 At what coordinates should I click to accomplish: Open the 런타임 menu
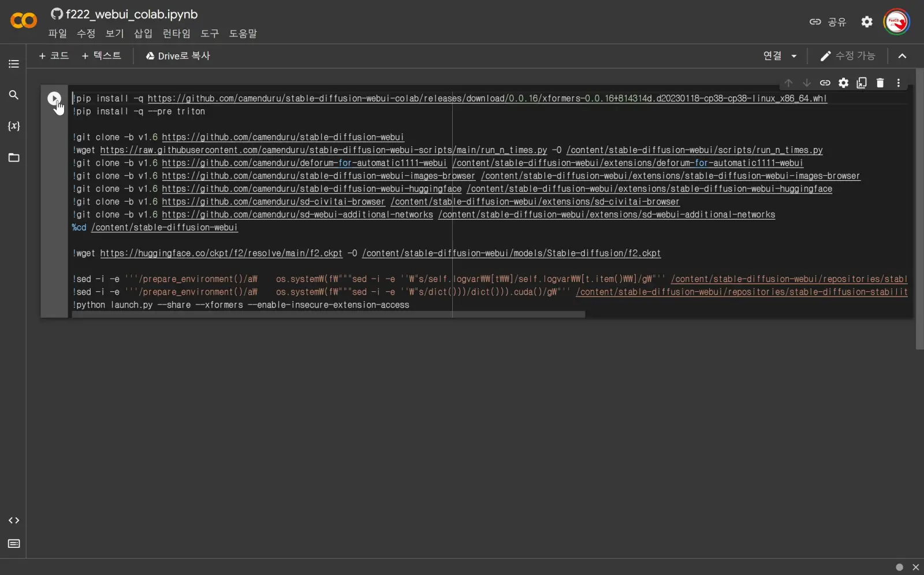176,34
